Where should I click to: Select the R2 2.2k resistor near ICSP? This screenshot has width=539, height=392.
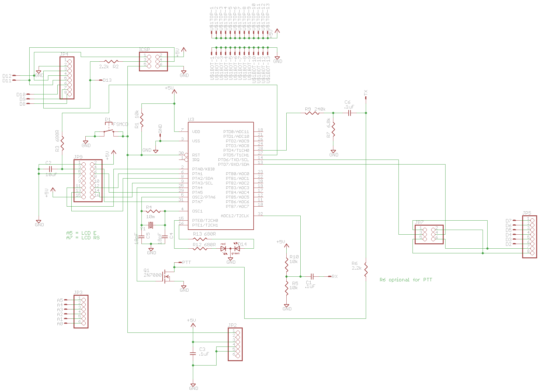click(111, 62)
